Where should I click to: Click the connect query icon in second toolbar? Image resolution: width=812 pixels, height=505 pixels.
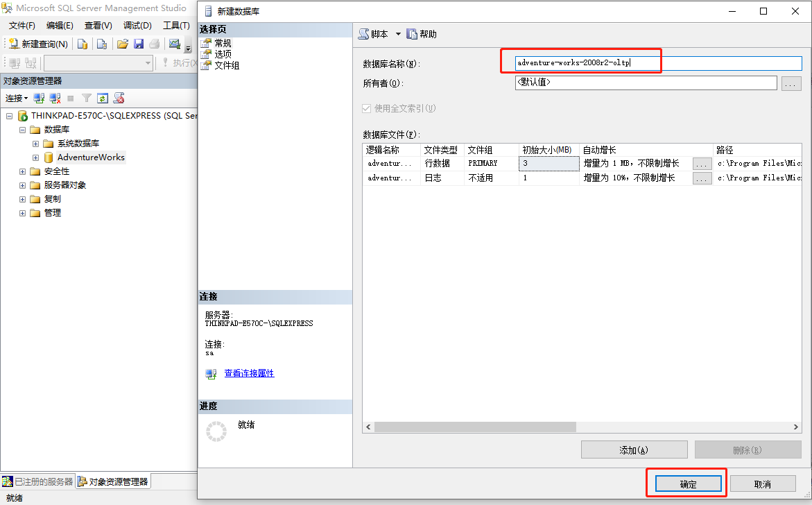[15, 63]
